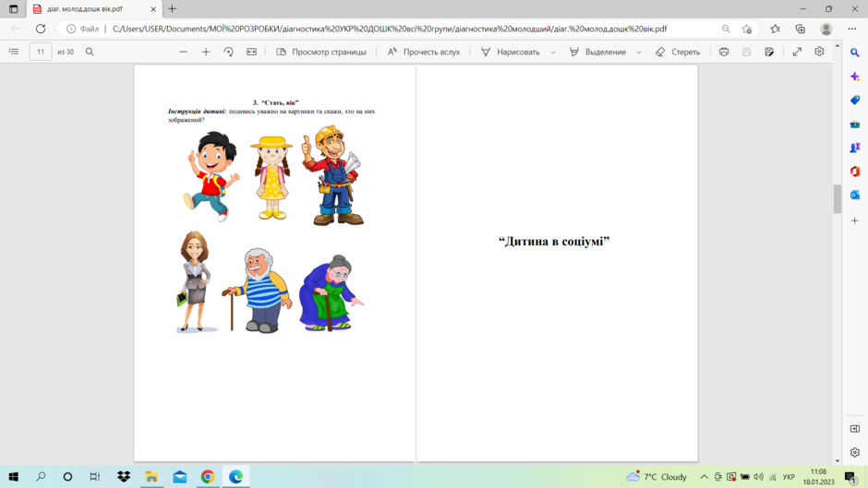Open File Explorer from the taskbar
Viewport: 868px width, 488px height.
(x=151, y=476)
